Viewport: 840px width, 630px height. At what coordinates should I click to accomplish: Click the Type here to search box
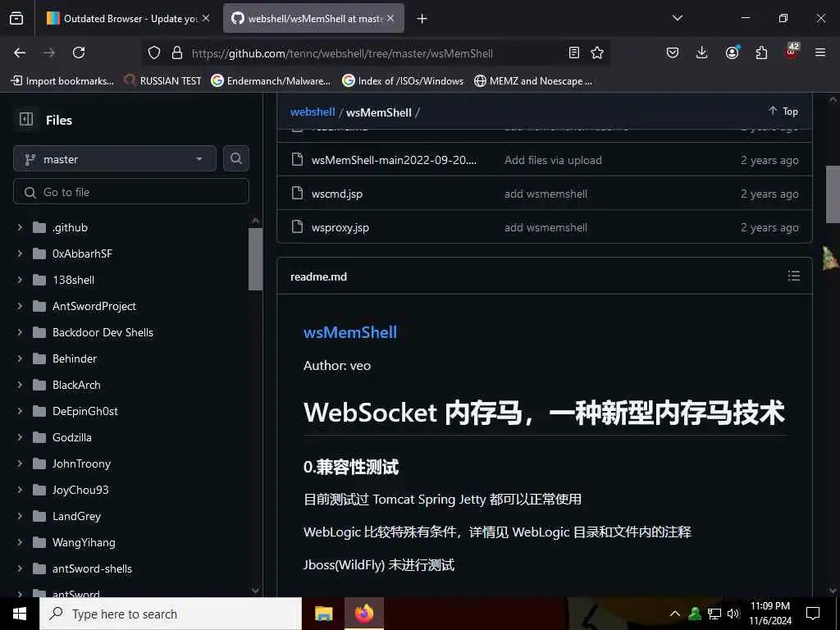click(171, 614)
